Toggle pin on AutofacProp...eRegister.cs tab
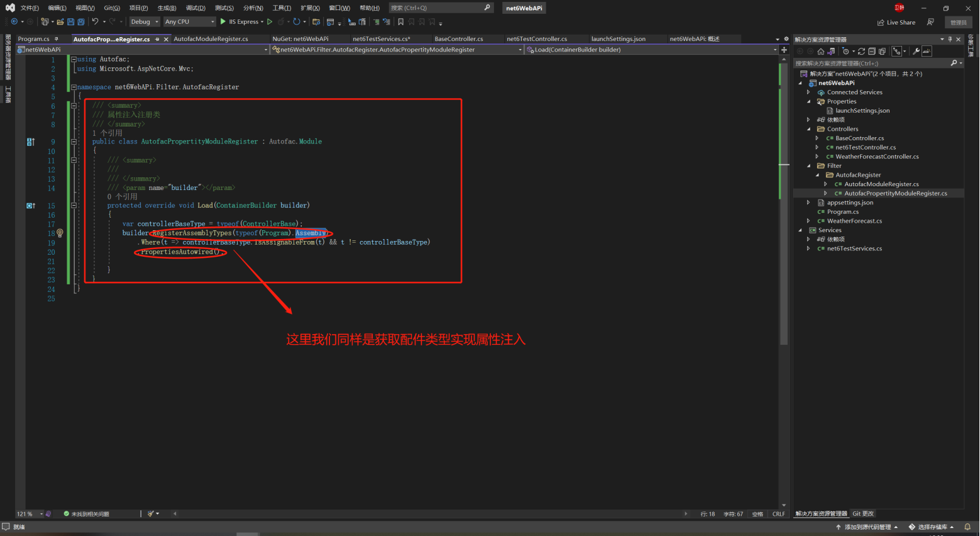This screenshot has height=536, width=980. pos(157,39)
